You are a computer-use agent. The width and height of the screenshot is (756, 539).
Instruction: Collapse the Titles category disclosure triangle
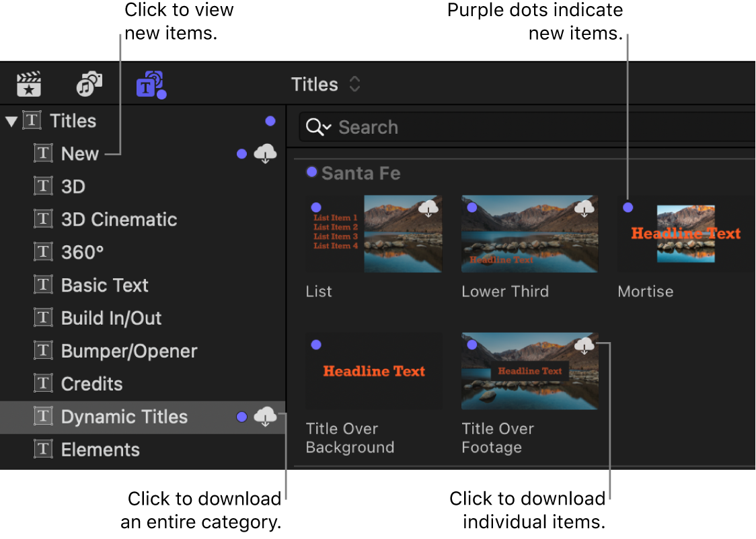point(11,120)
